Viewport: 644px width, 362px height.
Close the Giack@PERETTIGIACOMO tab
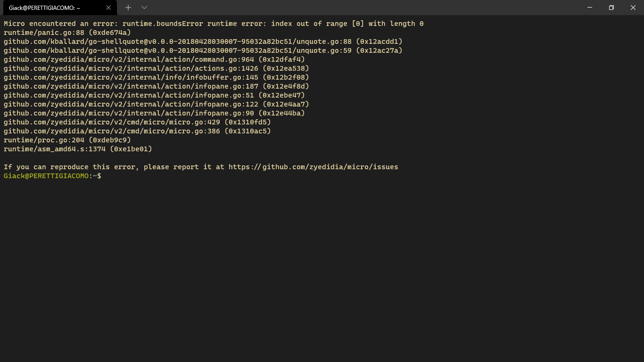click(108, 8)
